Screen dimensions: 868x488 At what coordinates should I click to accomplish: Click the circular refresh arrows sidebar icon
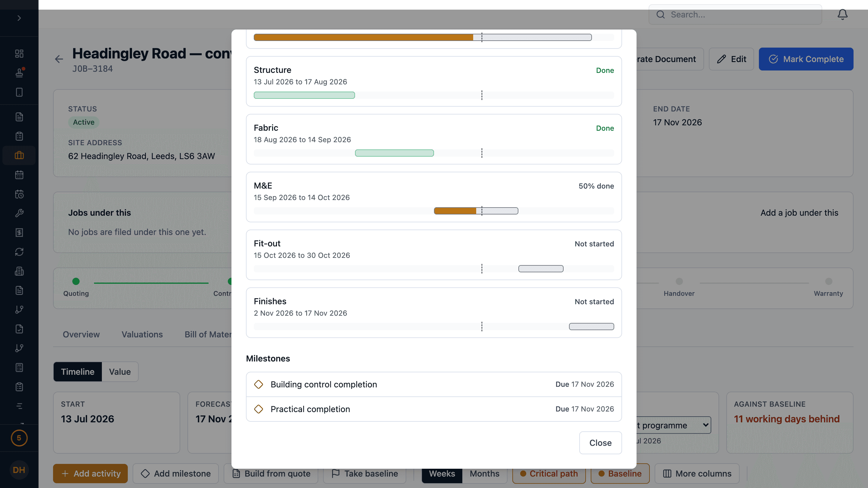coord(19,252)
